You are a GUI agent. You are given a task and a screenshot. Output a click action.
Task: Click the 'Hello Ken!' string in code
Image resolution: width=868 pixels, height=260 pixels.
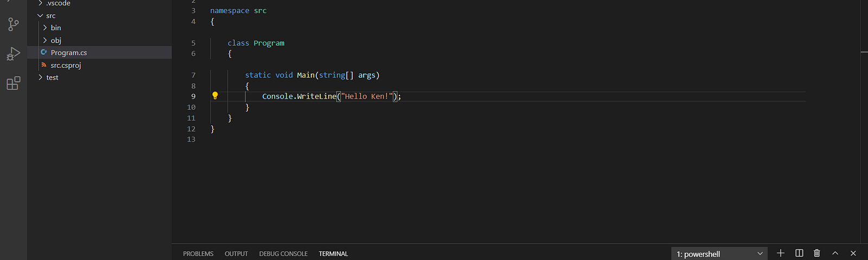tap(367, 96)
